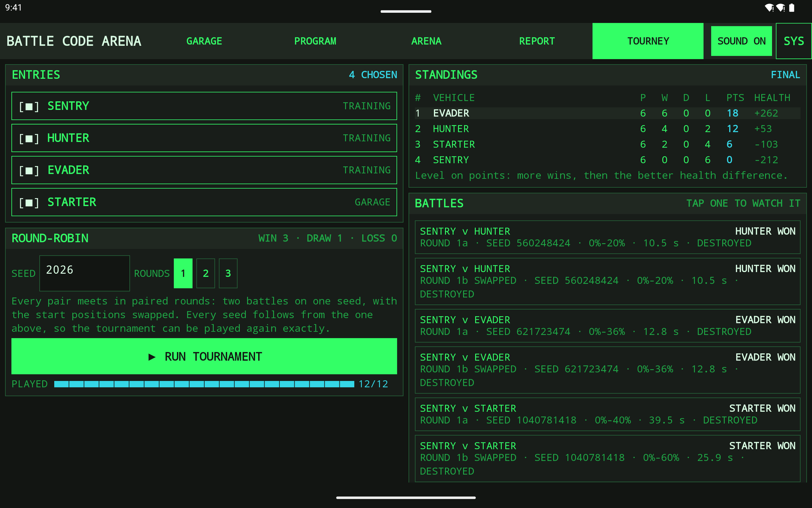The width and height of the screenshot is (812, 508).
Task: Untick the HUNTER entry checkbox
Action: 29,138
